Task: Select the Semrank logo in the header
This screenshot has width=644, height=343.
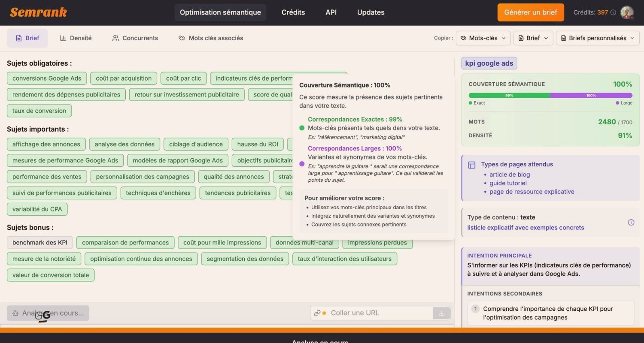Action: (38, 12)
